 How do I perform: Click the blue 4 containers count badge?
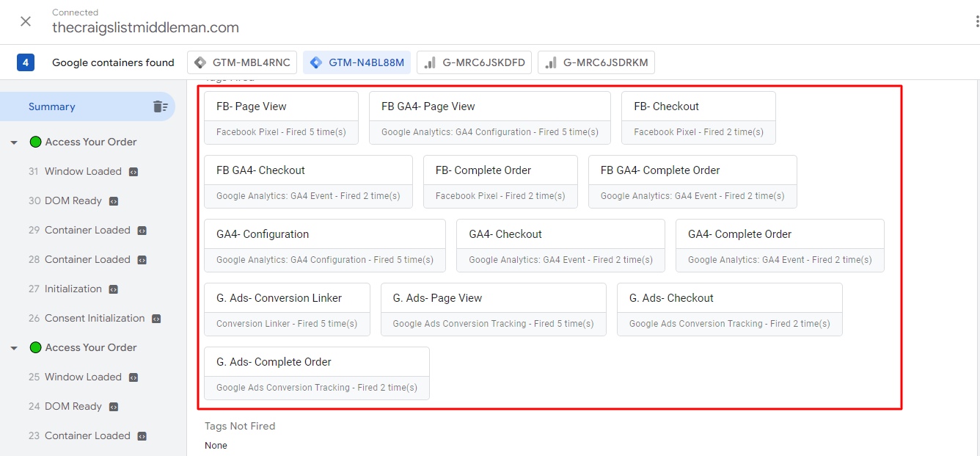[26, 62]
